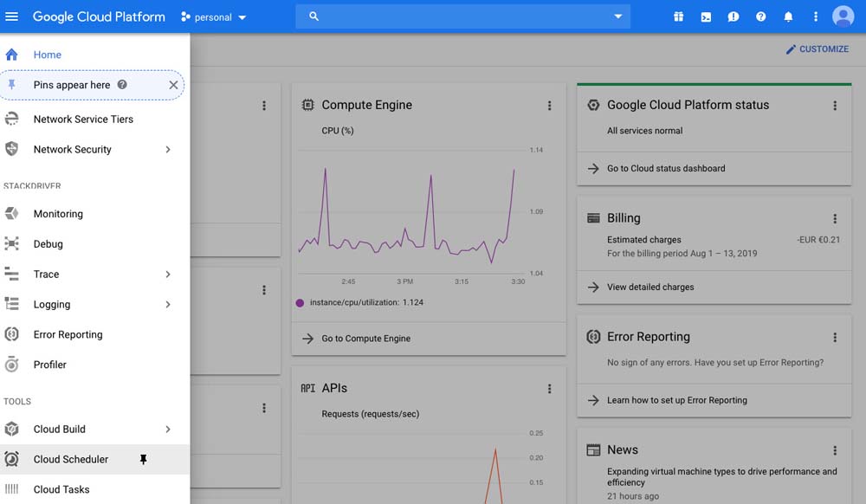Close the navigation hamburger menu

(12, 16)
